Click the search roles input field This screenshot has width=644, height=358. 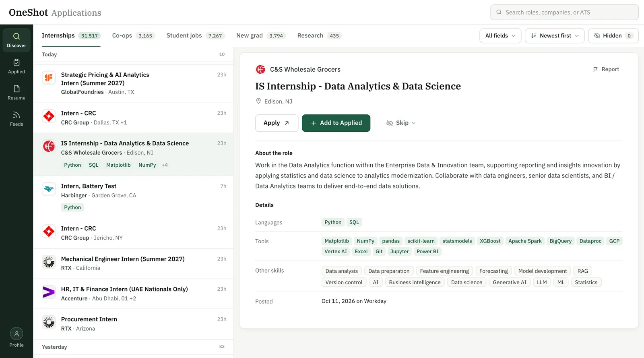point(564,12)
